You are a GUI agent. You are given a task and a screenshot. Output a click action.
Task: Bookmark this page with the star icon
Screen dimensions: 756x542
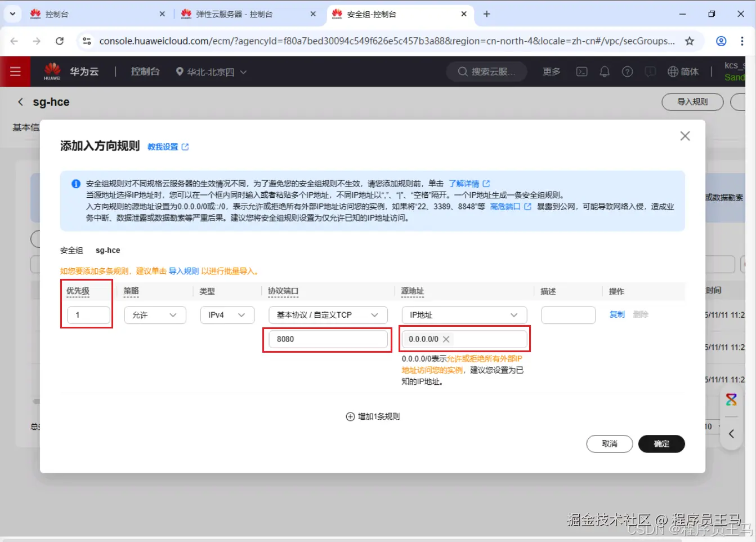690,41
